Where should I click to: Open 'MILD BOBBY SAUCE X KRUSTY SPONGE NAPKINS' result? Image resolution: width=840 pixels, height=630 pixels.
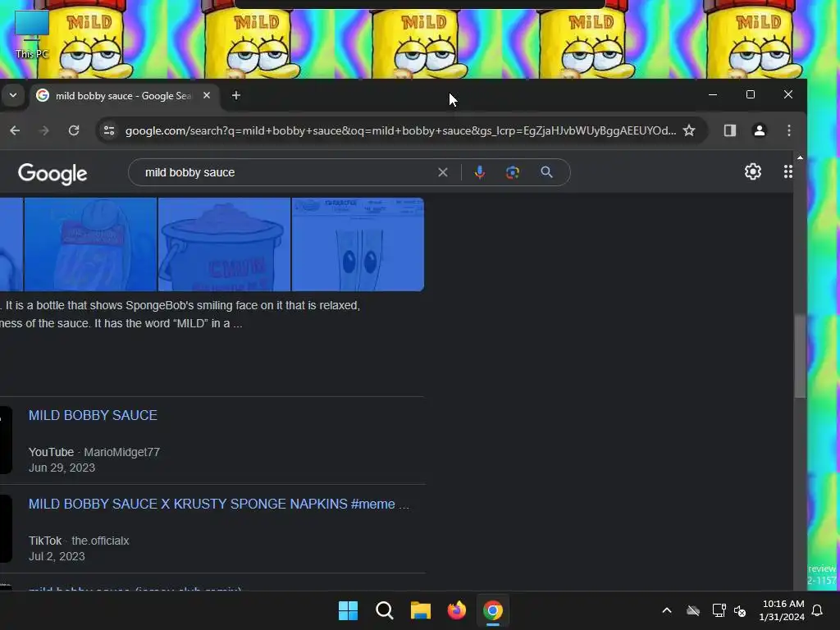click(218, 504)
